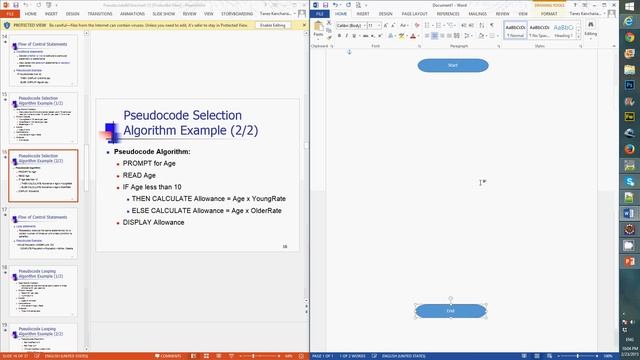This screenshot has width=640, height=360.
Task: Click the Word zoom slider handle
Action: tap(578, 356)
